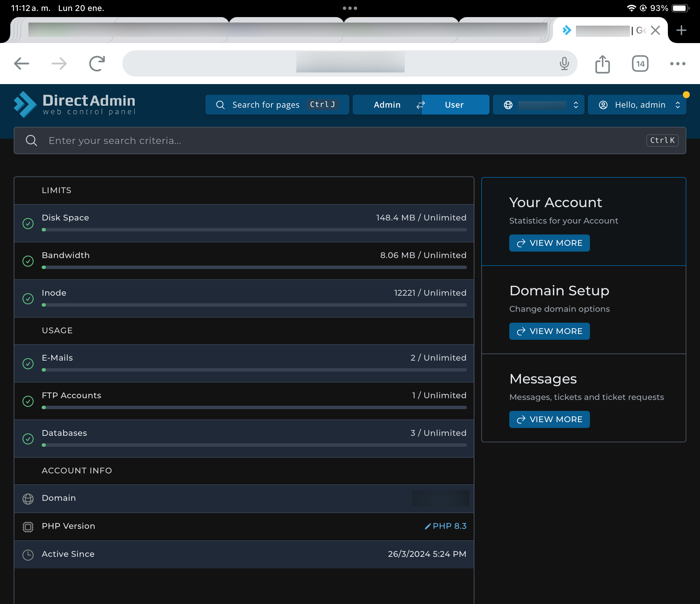Reload the page with refresh icon
Image resolution: width=700 pixels, height=604 pixels.
click(97, 64)
